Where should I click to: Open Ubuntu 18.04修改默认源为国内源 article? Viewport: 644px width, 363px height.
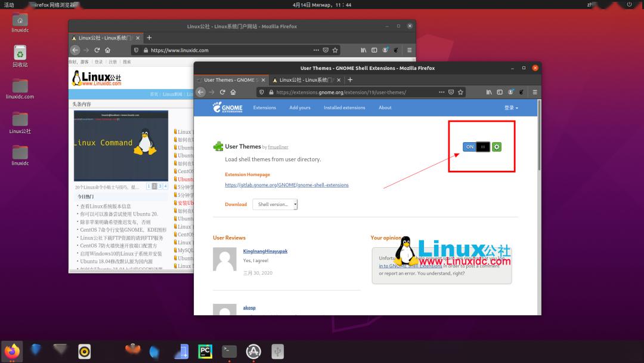click(x=116, y=262)
